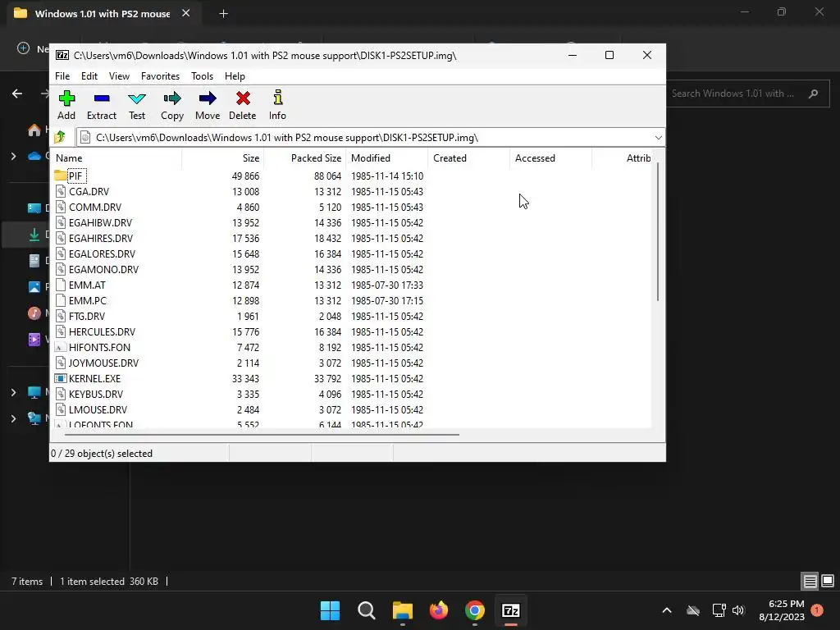Viewport: 840px width, 630px height.
Task: Open taskbar Search
Action: click(x=367, y=610)
